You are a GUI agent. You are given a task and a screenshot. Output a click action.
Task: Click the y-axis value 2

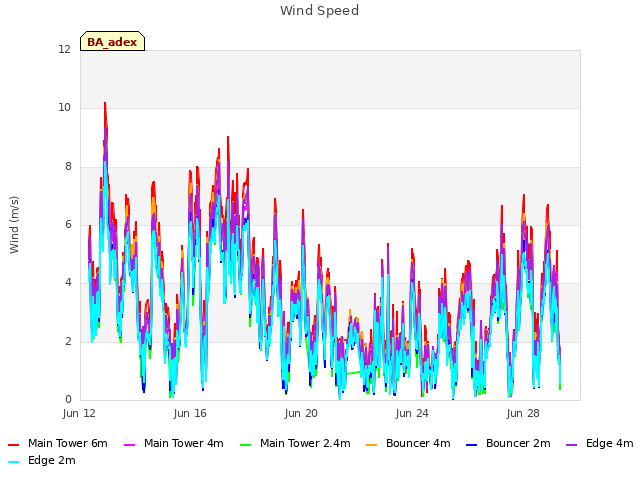(x=68, y=341)
